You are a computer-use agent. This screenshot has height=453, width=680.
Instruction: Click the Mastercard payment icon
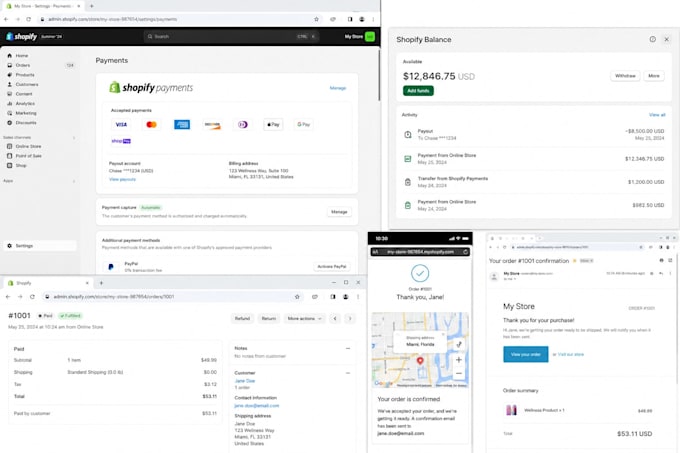(x=151, y=124)
